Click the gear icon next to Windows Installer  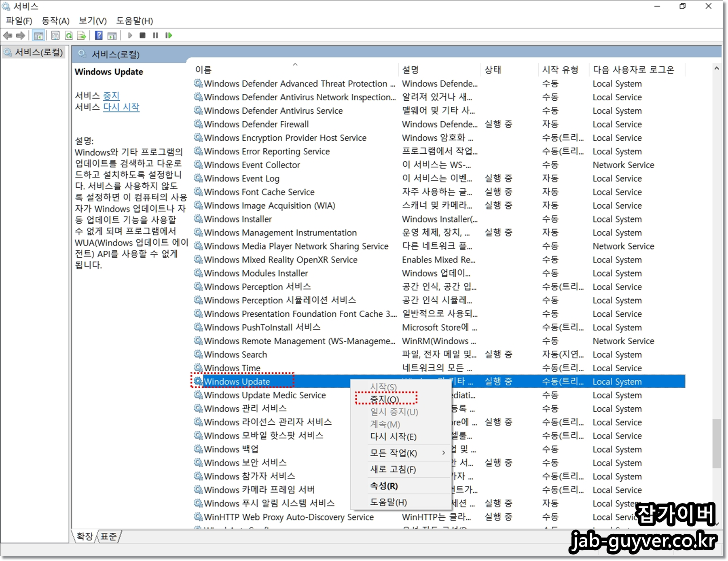click(198, 219)
